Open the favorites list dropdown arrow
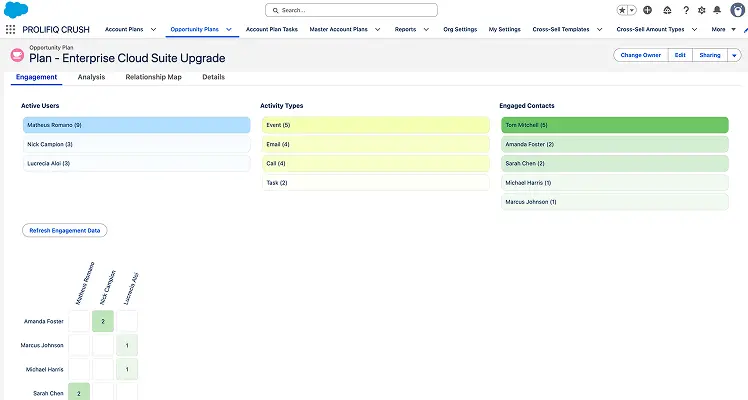This screenshot has width=748, height=400. click(632, 10)
